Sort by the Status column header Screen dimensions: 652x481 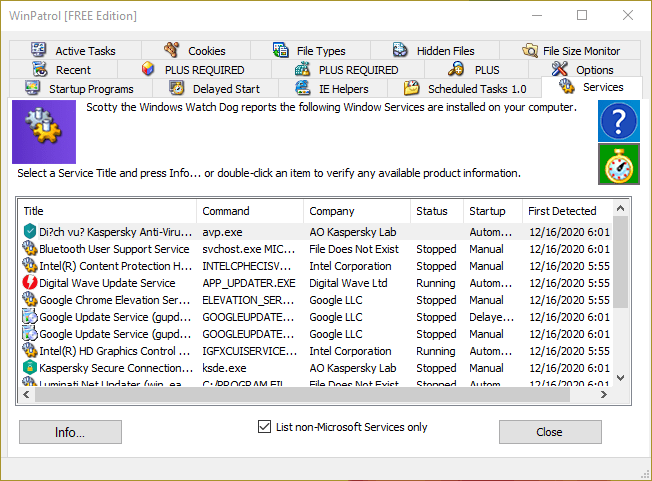click(437, 211)
